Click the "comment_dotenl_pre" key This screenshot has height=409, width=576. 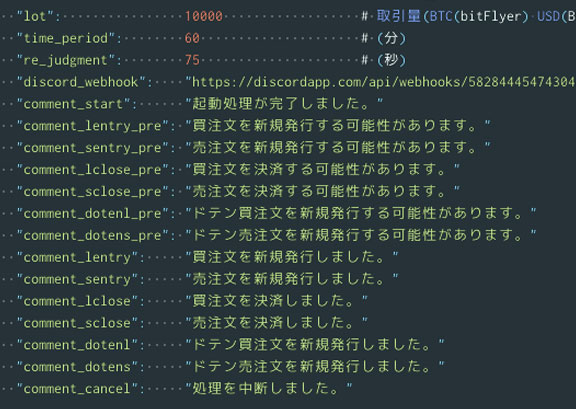click(93, 214)
